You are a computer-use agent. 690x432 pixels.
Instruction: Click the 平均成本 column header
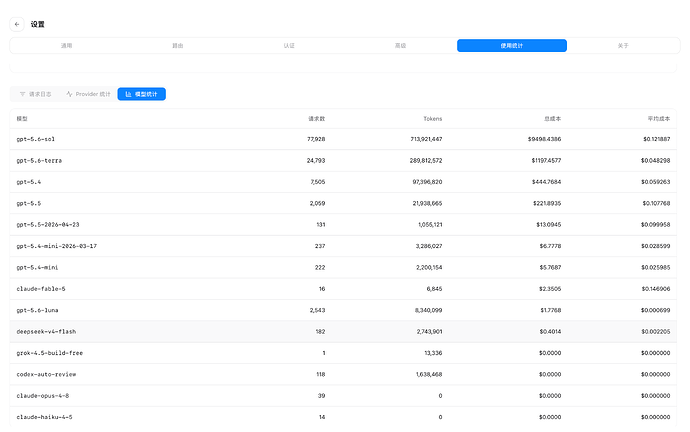pos(659,119)
